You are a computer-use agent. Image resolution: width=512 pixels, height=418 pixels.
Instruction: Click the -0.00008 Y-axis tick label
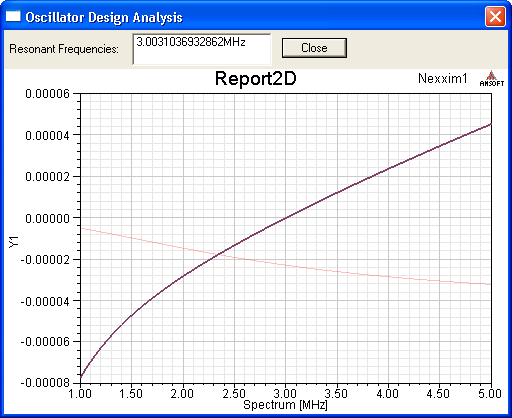coord(45,383)
